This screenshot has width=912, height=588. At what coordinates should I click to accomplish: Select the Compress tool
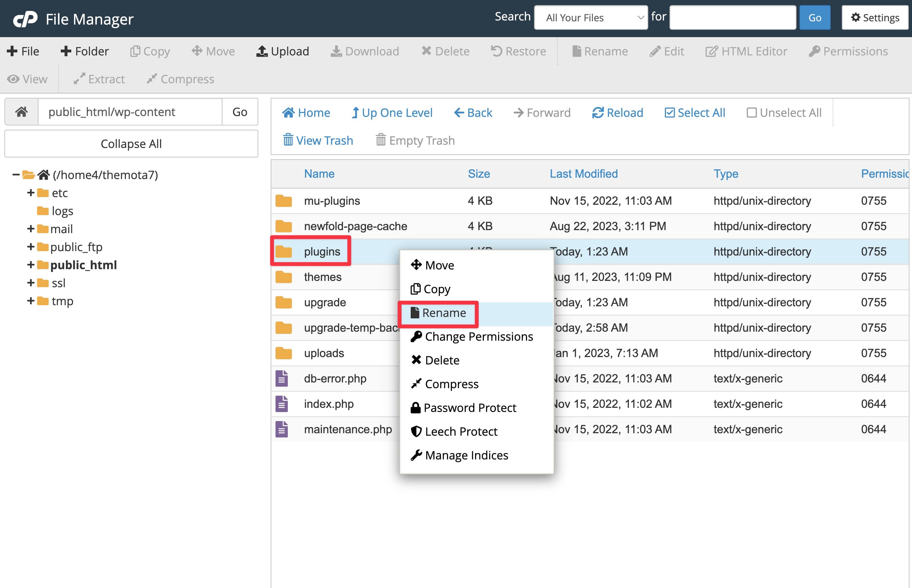[x=180, y=79]
